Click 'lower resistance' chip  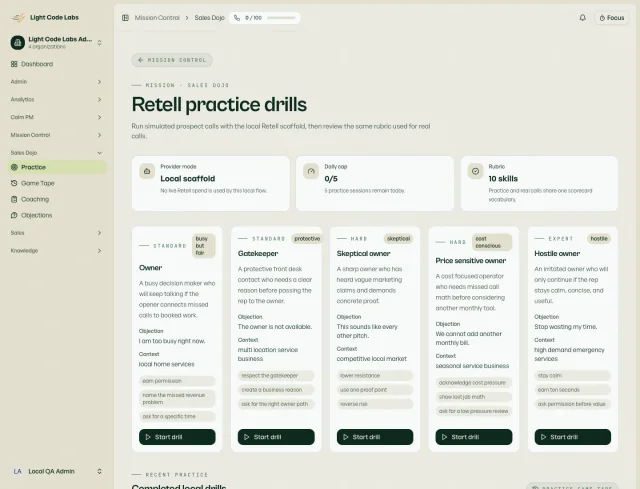375,376
